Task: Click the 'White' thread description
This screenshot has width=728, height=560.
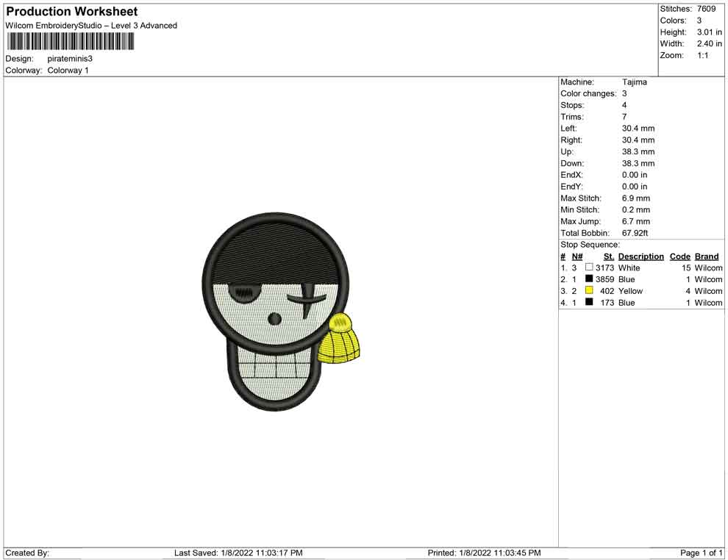Action: 629,268
